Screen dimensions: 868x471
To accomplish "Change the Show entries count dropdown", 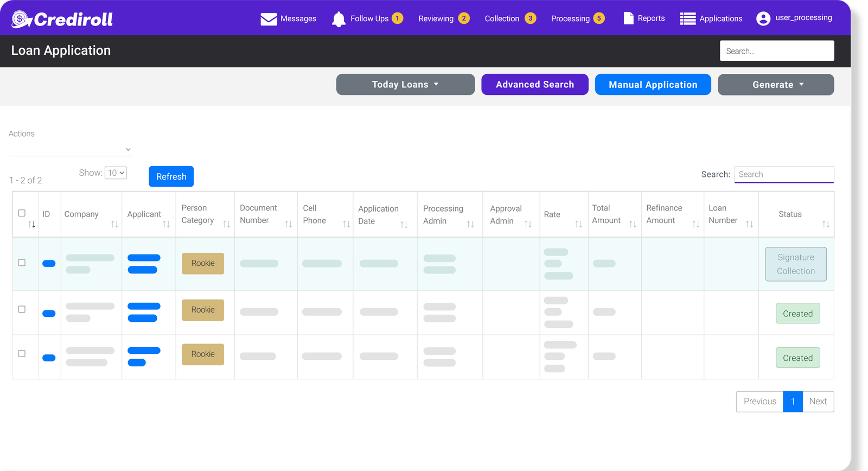I will click(x=116, y=173).
